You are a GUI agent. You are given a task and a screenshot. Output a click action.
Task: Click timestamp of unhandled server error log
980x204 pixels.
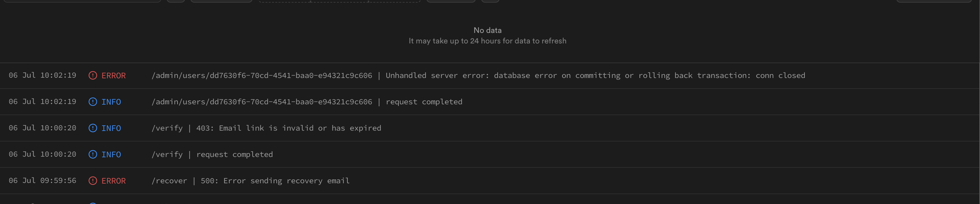42,75
